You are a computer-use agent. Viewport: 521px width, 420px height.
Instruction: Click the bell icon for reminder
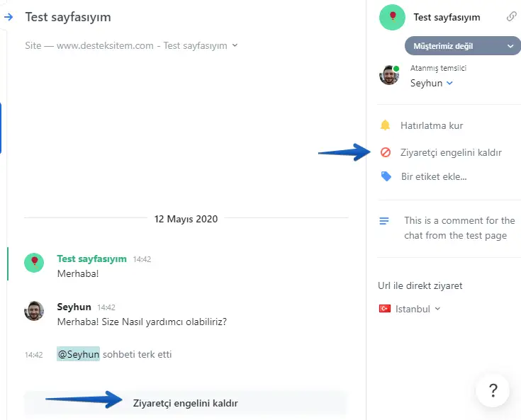point(386,125)
